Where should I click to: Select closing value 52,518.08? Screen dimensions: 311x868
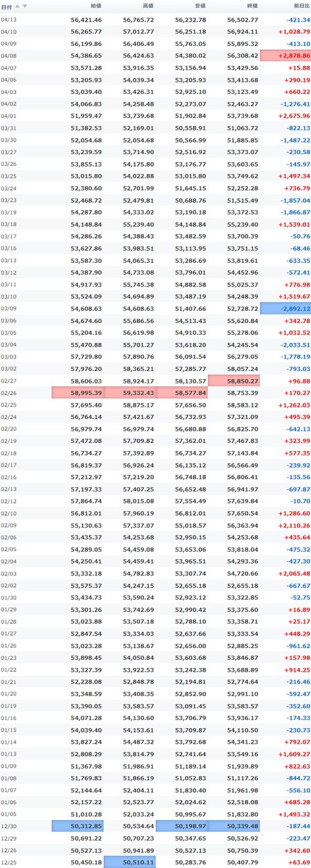coord(243,802)
